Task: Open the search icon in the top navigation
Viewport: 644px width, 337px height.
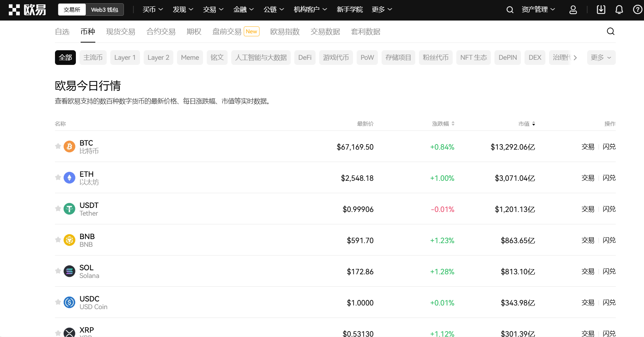Action: 510,10
